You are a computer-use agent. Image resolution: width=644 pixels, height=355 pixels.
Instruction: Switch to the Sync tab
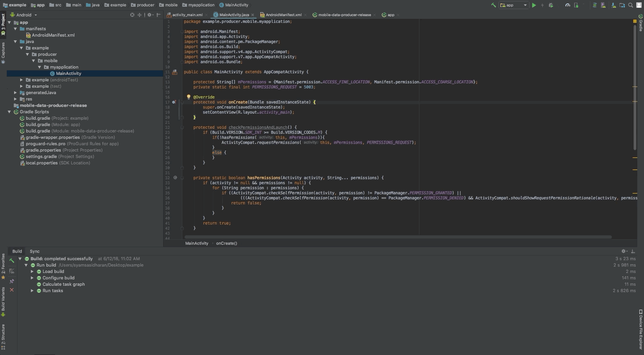(x=35, y=251)
